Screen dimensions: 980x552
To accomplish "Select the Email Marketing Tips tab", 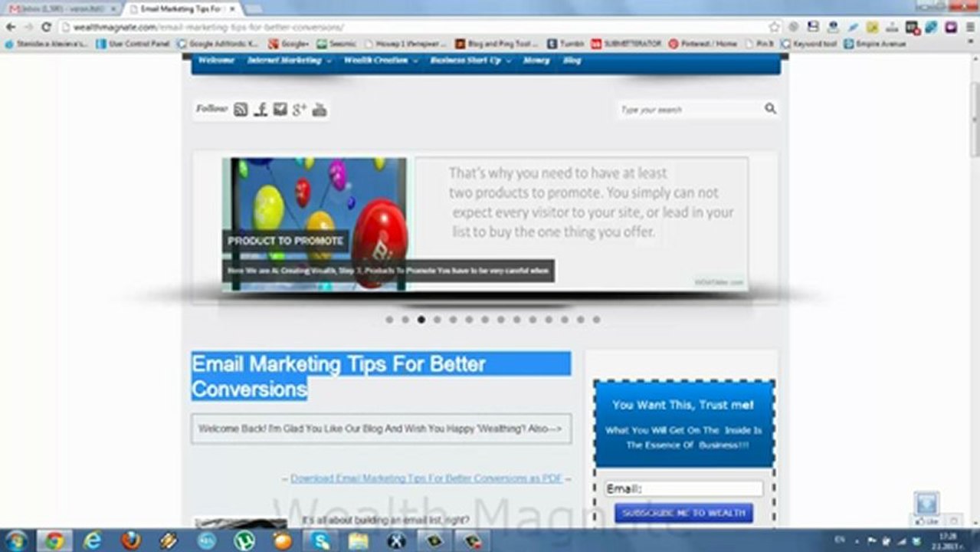I will coord(184,8).
